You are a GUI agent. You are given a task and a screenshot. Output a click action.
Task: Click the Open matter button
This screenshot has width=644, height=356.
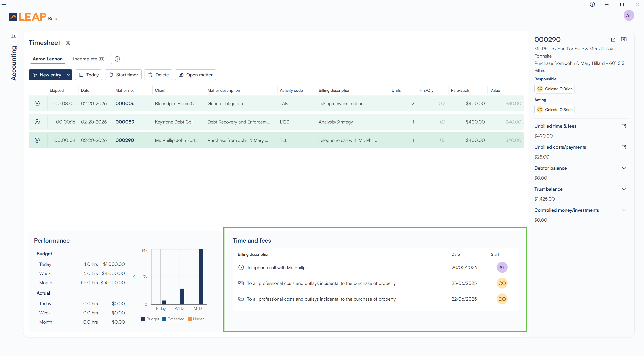pyautogui.click(x=195, y=75)
